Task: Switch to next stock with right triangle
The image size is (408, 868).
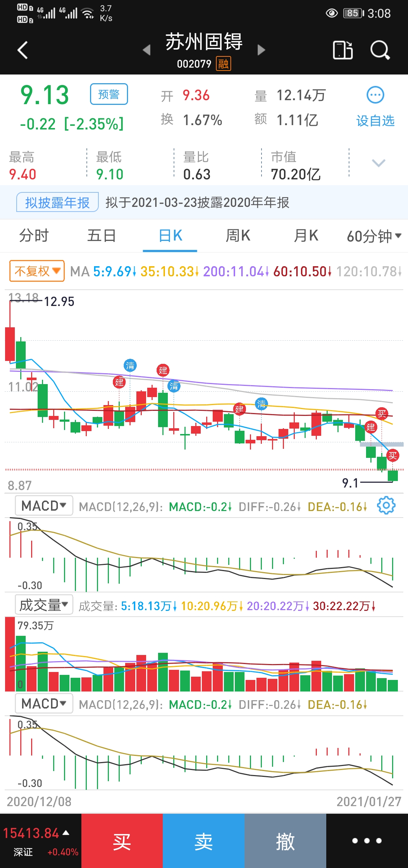Action: (x=261, y=50)
